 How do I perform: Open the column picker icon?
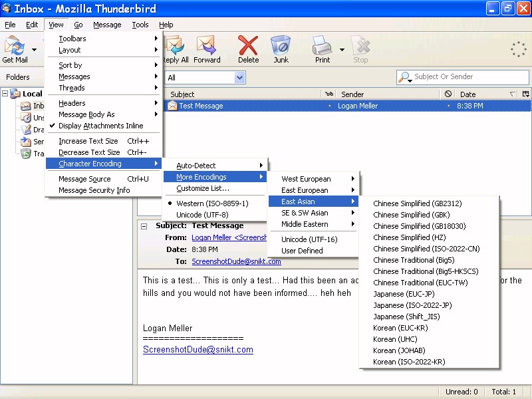[x=526, y=94]
